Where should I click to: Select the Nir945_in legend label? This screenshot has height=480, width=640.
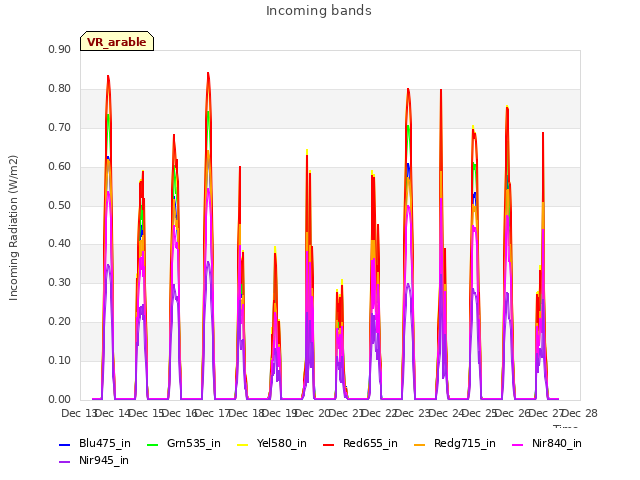point(104,460)
